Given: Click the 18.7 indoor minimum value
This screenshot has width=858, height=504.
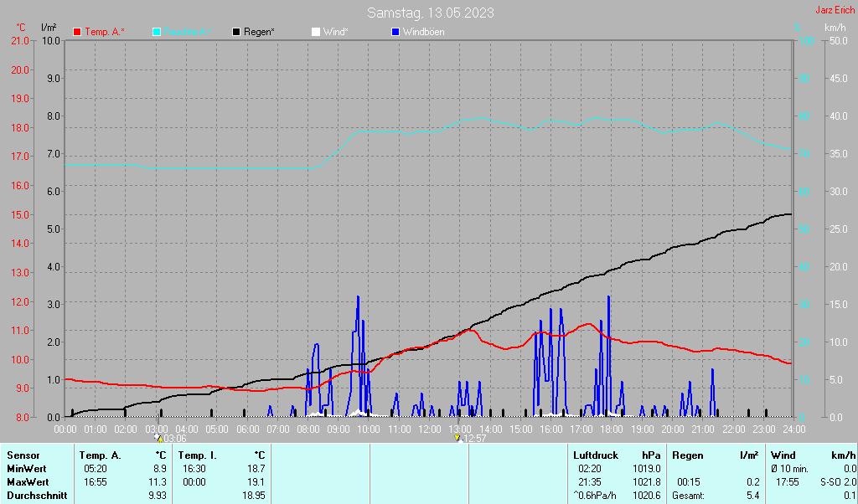Looking at the screenshot, I should click(256, 469).
